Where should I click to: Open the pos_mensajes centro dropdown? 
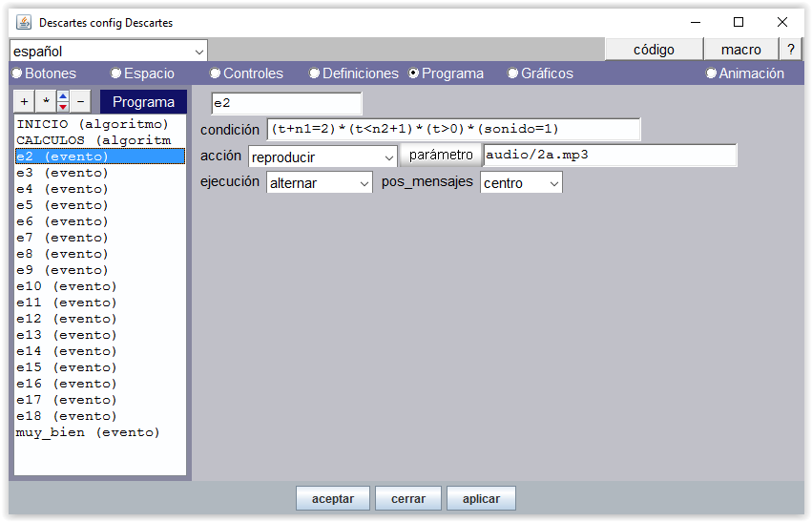coord(521,182)
